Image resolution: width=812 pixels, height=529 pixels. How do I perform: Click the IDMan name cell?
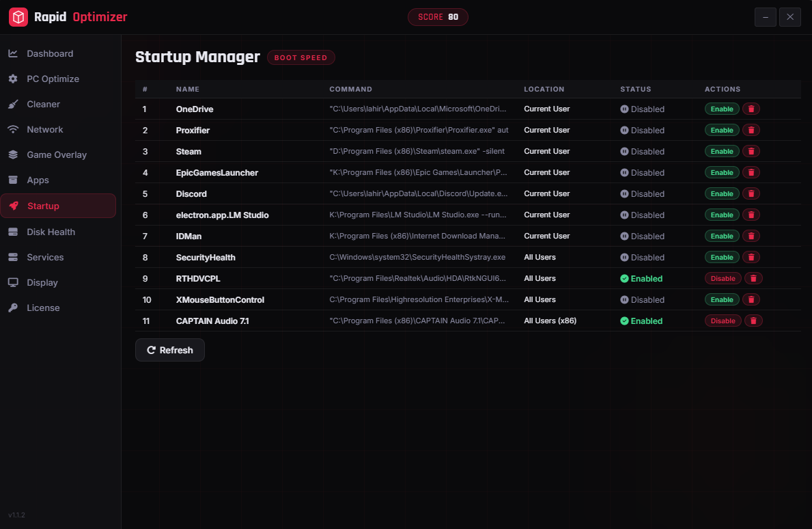click(189, 236)
